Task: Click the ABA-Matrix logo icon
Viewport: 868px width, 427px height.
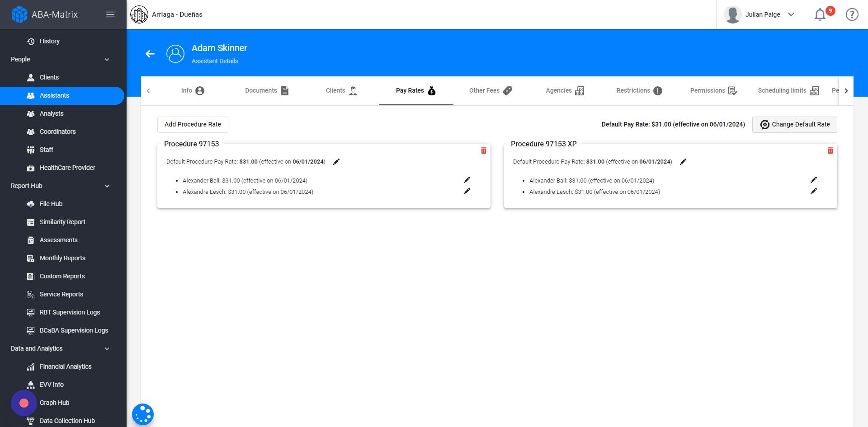Action: click(x=19, y=14)
